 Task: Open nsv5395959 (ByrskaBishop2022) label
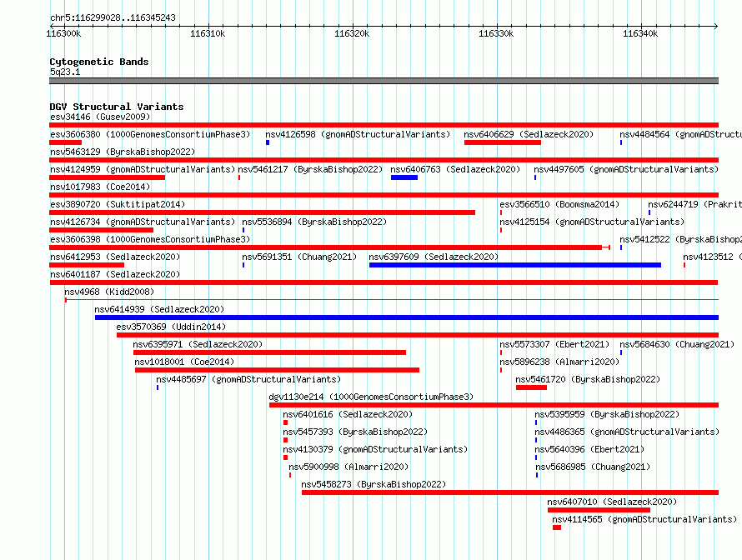(607, 414)
